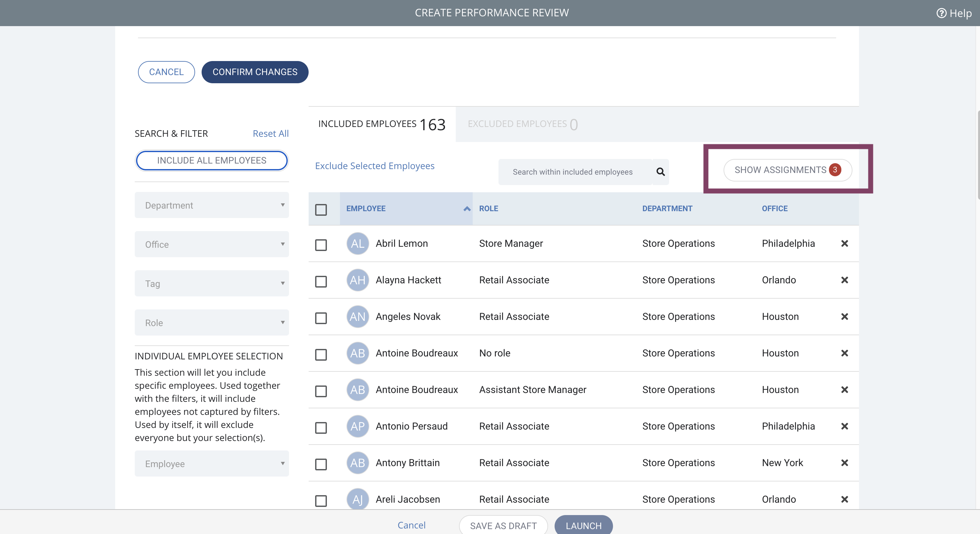The image size is (980, 534).
Task: Remove Antoine Boudreaux No role row X icon
Action: [x=845, y=353]
